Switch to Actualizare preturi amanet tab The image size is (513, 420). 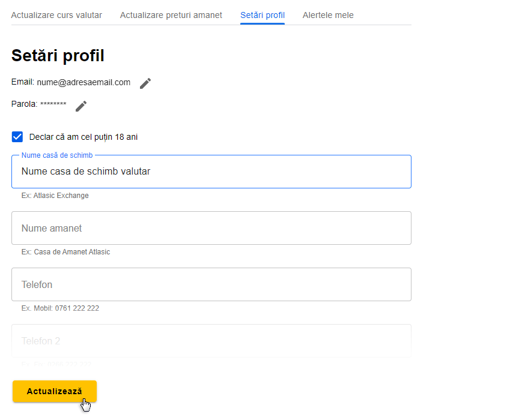click(171, 15)
